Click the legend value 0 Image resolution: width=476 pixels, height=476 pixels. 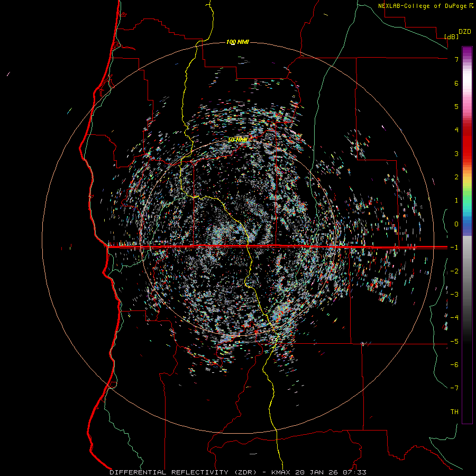coord(456,224)
